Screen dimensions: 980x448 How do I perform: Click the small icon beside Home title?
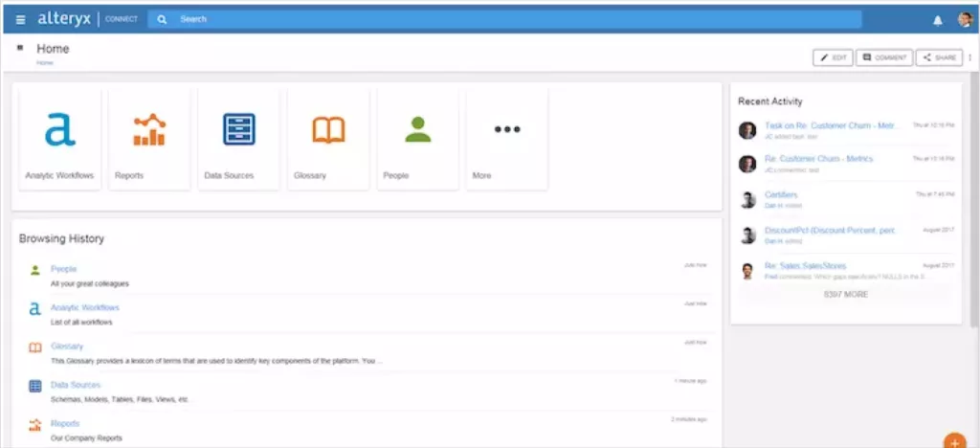(20, 48)
